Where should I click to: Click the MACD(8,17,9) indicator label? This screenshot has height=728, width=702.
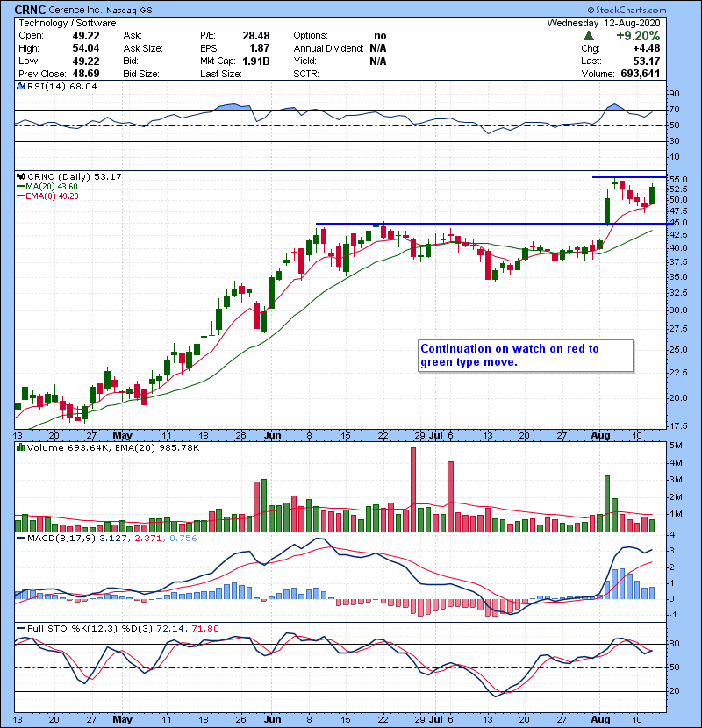61,539
